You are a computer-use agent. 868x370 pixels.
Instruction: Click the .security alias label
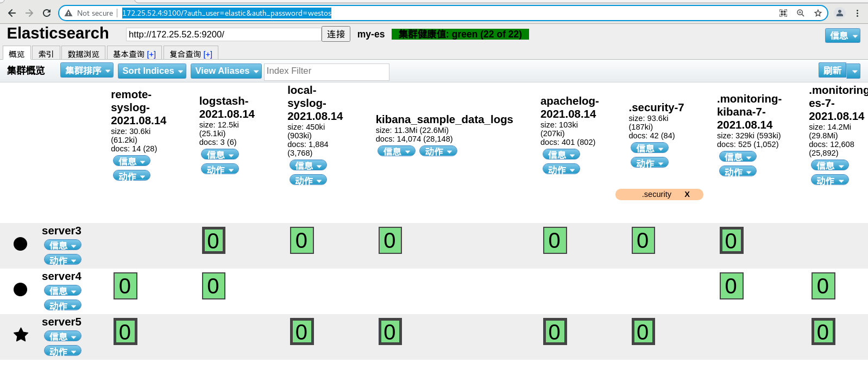pyautogui.click(x=657, y=194)
